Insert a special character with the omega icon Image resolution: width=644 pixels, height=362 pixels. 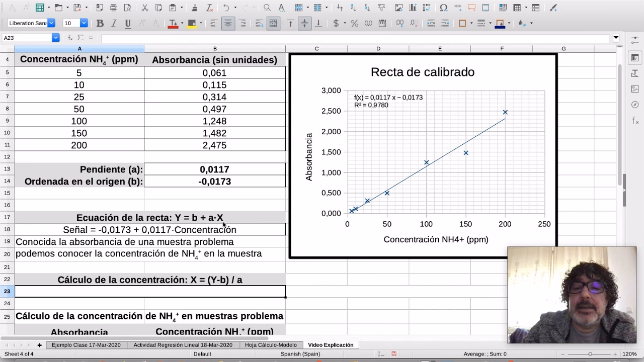tap(443, 8)
